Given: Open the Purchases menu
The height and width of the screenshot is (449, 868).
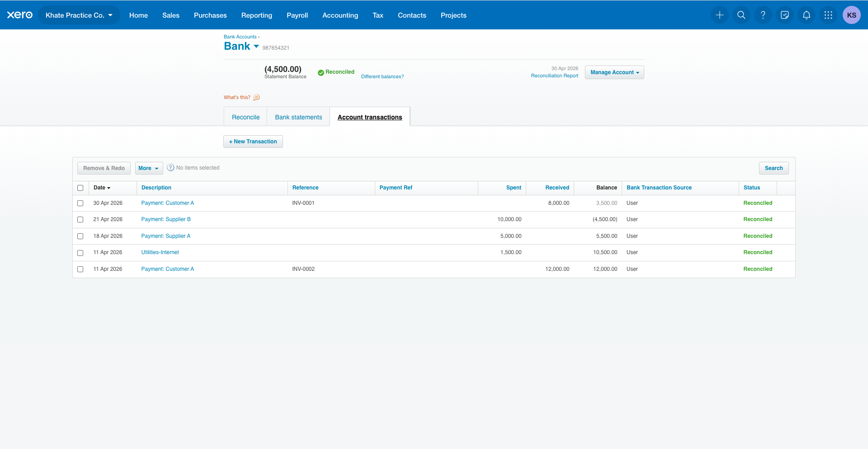Looking at the screenshot, I should pos(210,15).
